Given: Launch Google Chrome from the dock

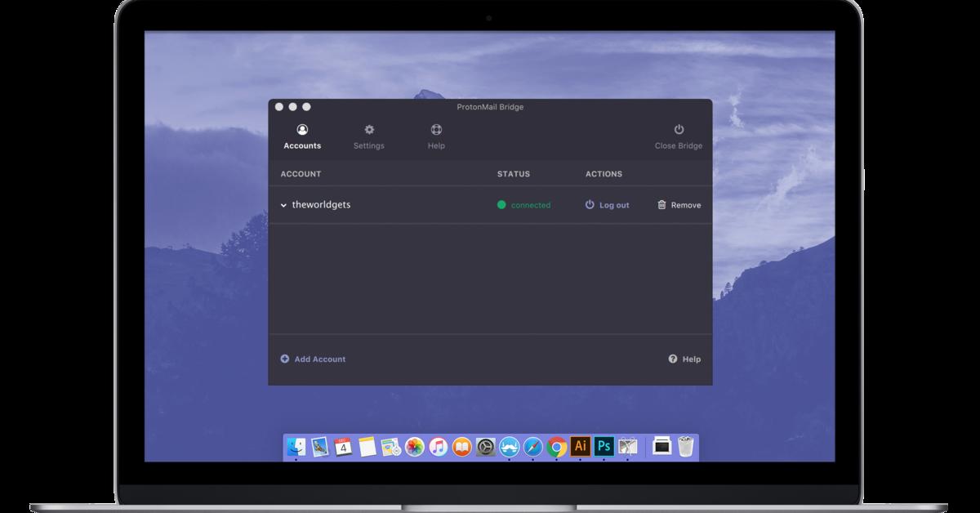Looking at the screenshot, I should (557, 447).
